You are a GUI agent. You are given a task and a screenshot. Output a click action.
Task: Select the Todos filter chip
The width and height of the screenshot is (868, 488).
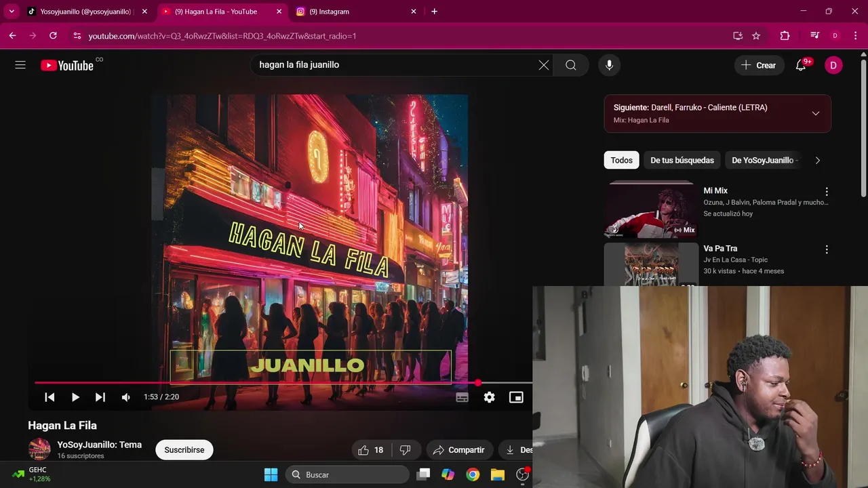coord(621,161)
